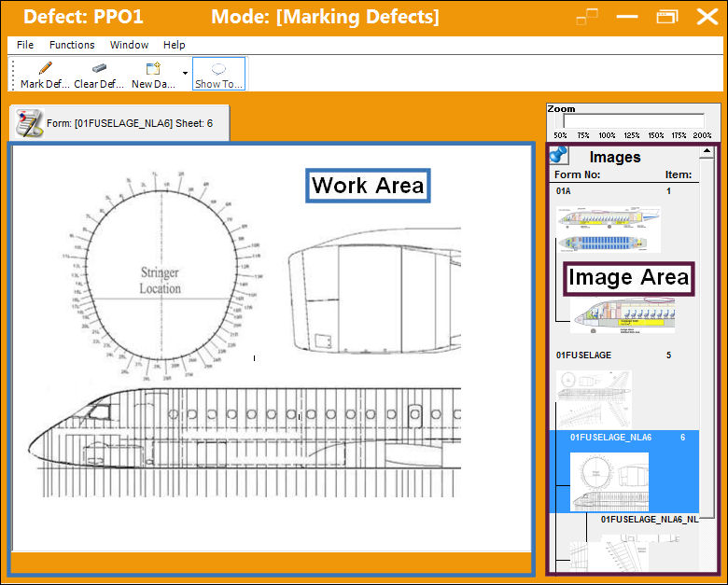Image resolution: width=728 pixels, height=585 pixels.
Task: Open the 01FUSELAGE_NLA6 stringer thumbnail
Action: coord(609,482)
